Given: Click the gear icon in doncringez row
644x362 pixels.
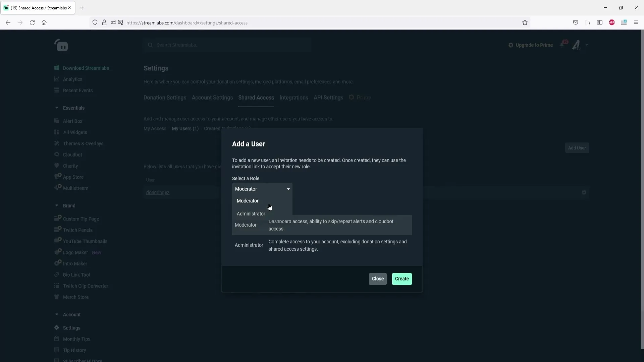Looking at the screenshot, I should point(584,192).
